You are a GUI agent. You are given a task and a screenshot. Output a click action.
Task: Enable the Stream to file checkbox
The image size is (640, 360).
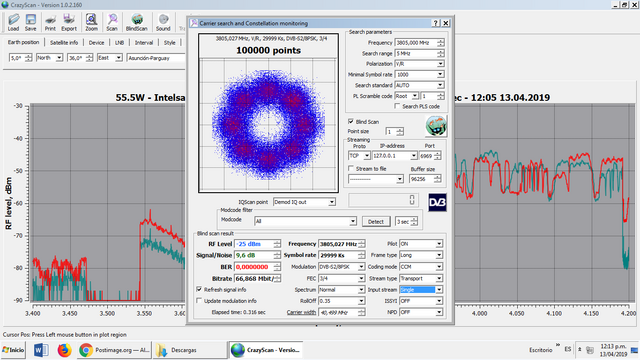(351, 168)
